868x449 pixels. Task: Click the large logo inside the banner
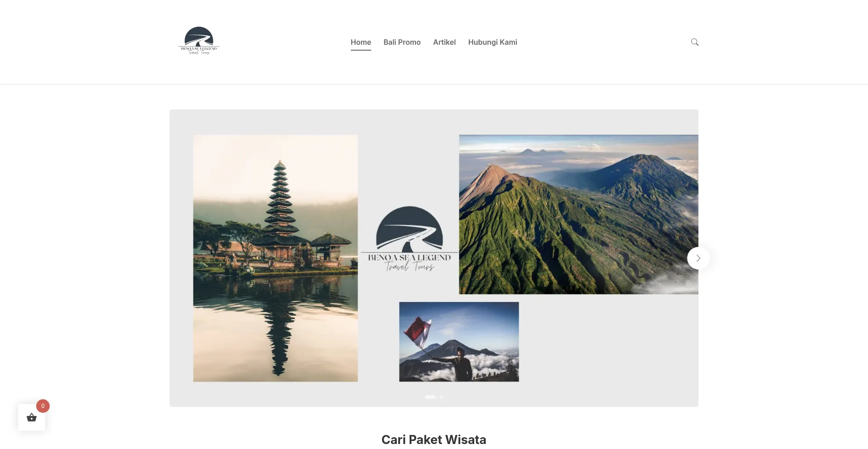pos(410,239)
